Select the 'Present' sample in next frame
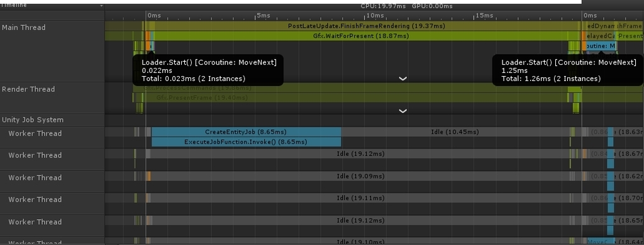Viewport: 644px width, 245px height. pos(630,36)
